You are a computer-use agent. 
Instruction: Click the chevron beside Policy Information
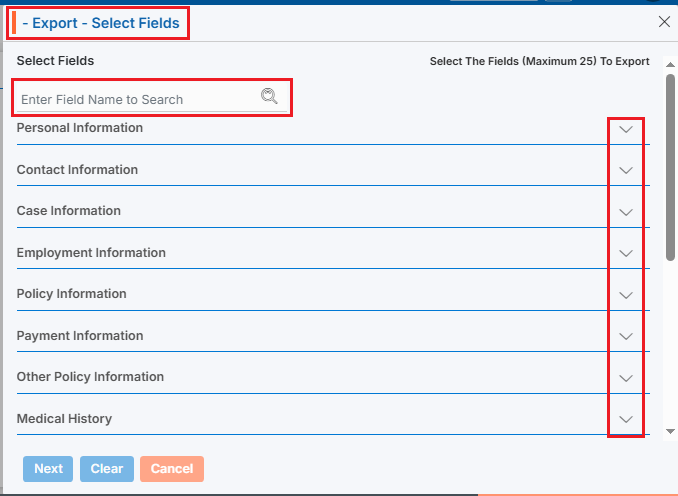click(x=626, y=295)
